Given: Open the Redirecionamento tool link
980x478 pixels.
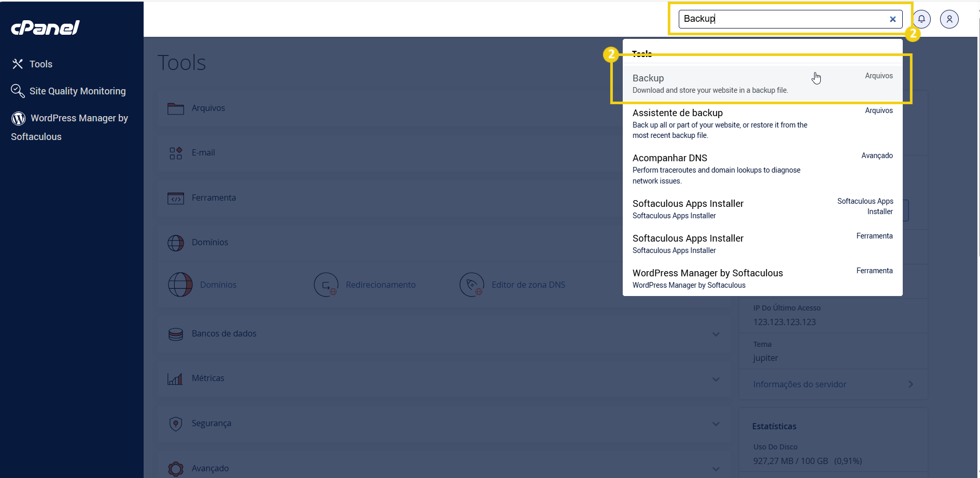Looking at the screenshot, I should 381,285.
